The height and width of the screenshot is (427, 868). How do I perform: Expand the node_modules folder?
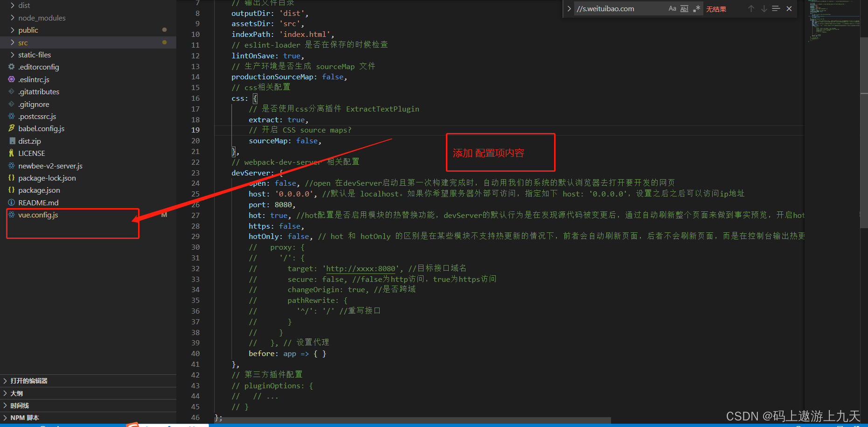point(88,18)
